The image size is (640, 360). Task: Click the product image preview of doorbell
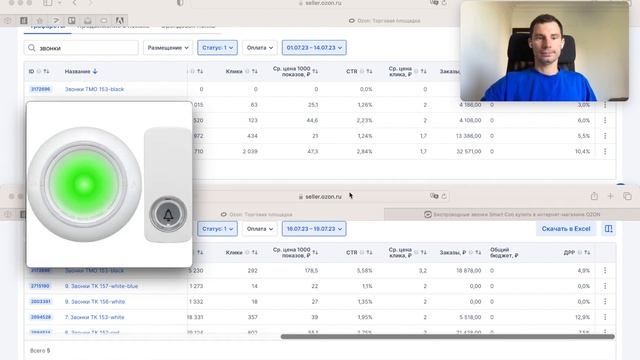click(109, 184)
